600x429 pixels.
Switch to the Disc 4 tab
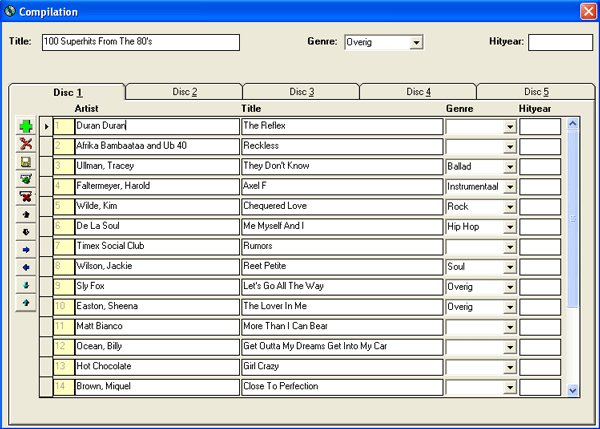[418, 92]
